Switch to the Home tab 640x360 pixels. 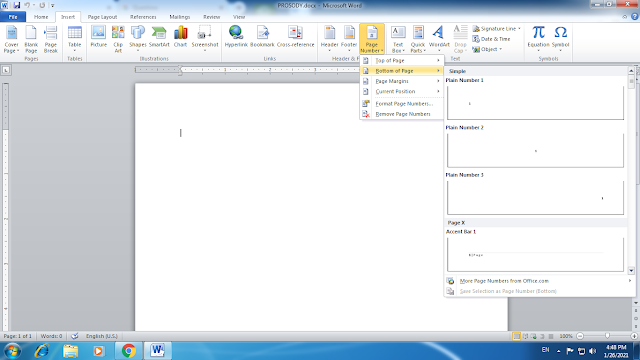41,17
